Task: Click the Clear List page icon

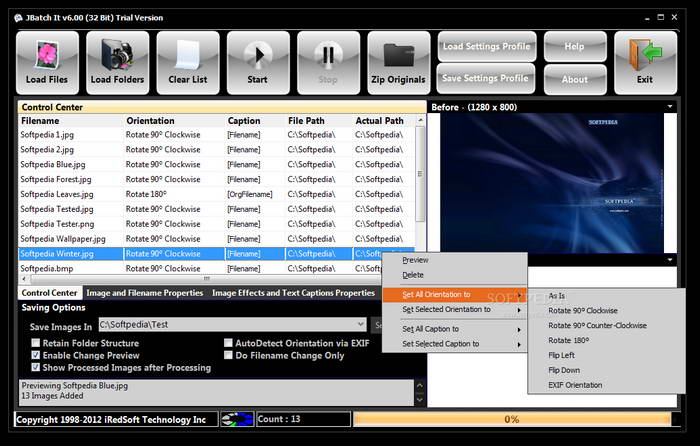Action: pos(188,63)
